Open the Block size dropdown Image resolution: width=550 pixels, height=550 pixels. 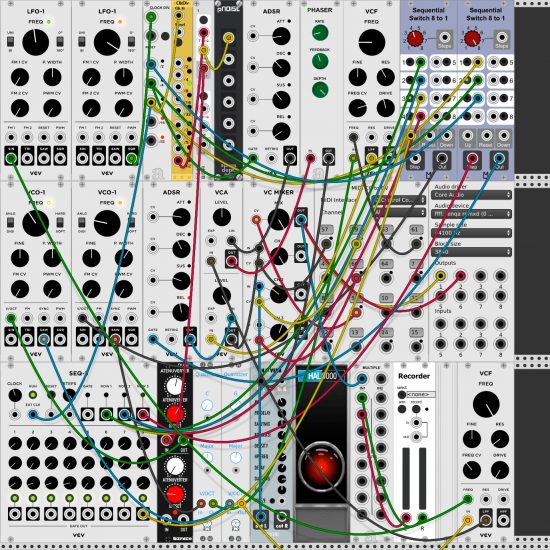(x=471, y=252)
